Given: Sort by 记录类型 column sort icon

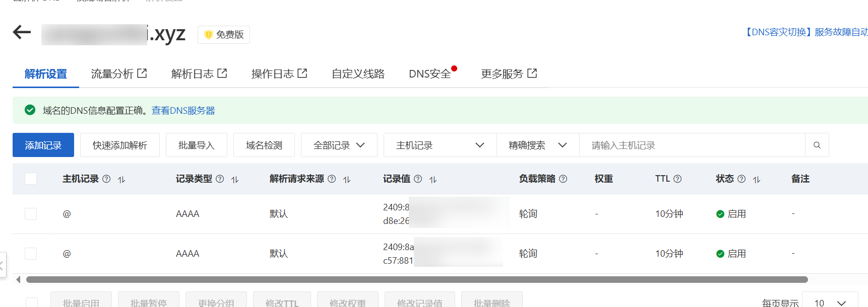Looking at the screenshot, I should coord(235,179).
